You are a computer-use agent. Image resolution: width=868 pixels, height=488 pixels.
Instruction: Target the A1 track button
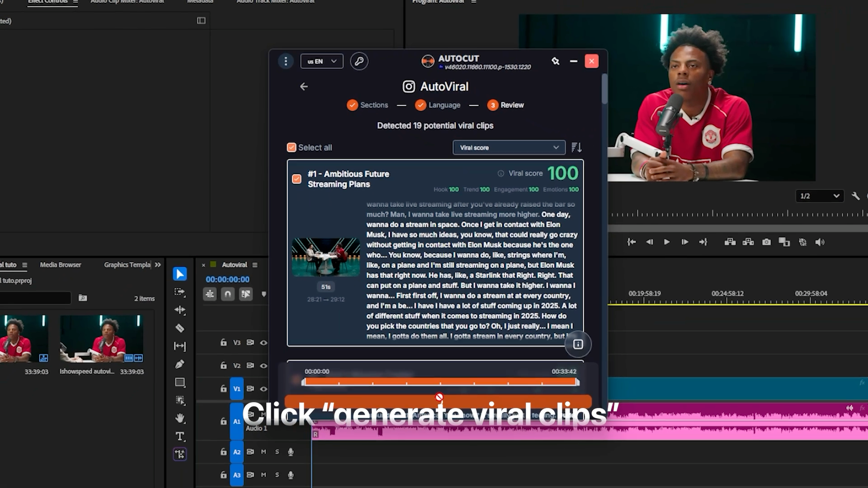(x=236, y=421)
